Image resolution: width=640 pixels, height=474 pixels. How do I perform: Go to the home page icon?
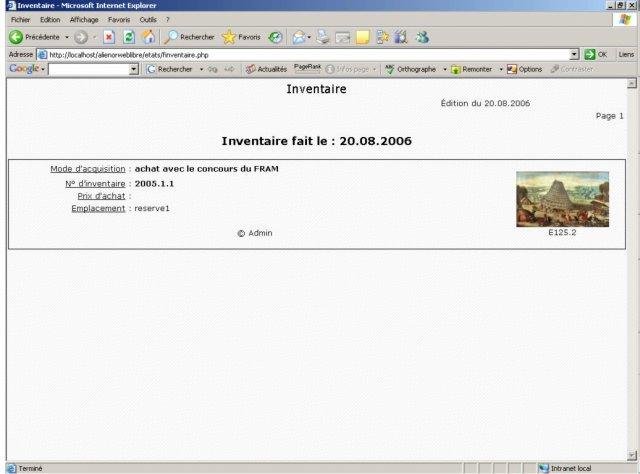[148, 37]
